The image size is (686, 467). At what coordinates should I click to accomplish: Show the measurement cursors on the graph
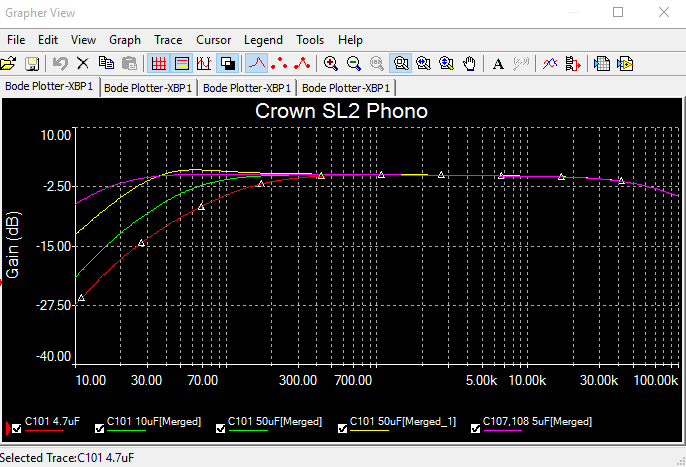point(204,63)
